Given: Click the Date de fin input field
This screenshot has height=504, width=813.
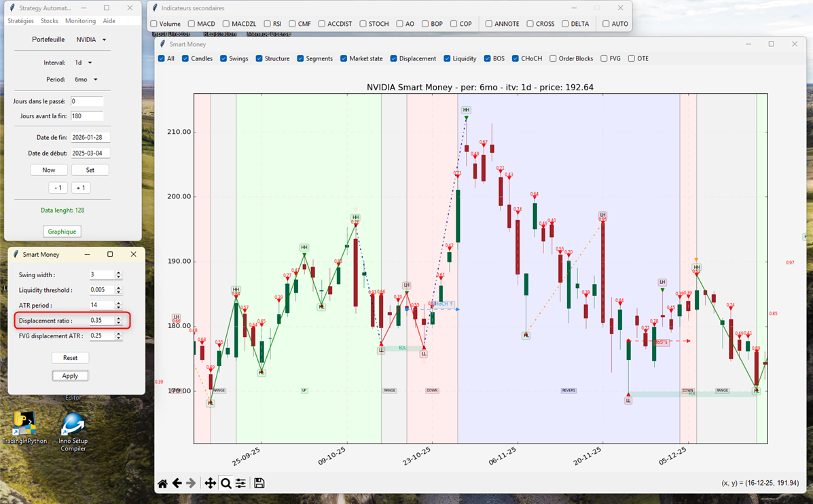Looking at the screenshot, I should 90,138.
